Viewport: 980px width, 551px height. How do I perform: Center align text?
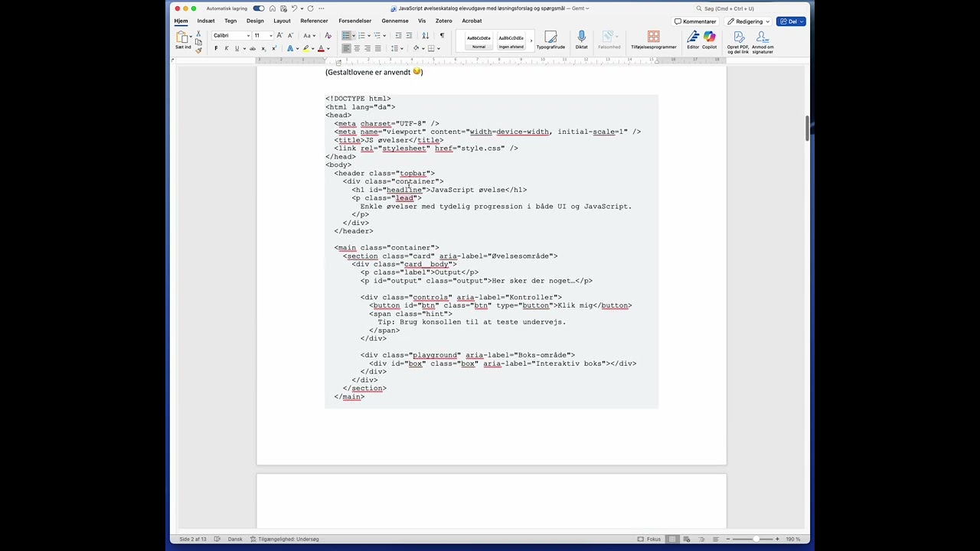coord(357,48)
